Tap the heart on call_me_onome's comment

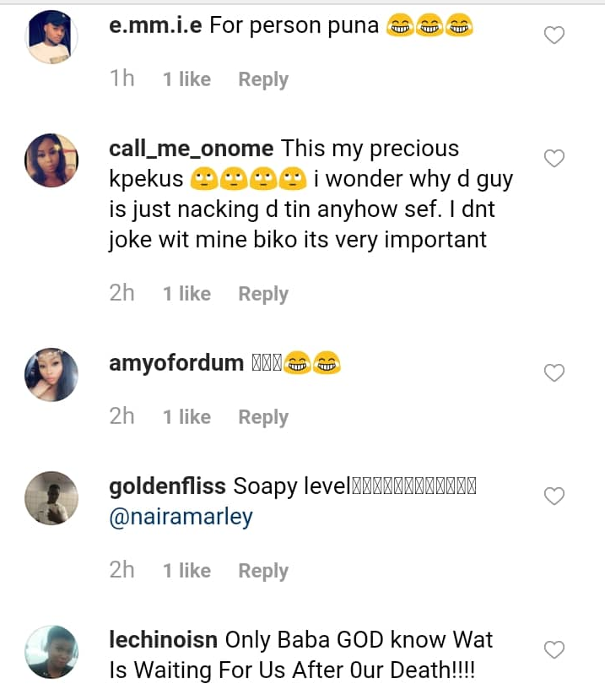point(554,159)
